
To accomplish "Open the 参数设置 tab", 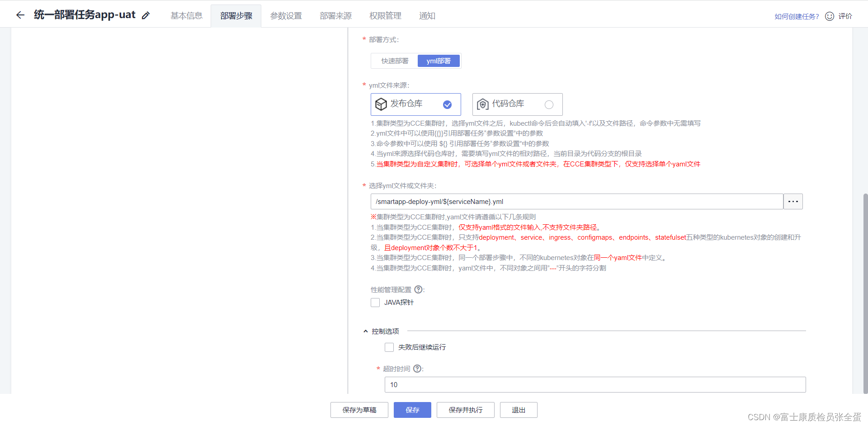I will 286,16.
